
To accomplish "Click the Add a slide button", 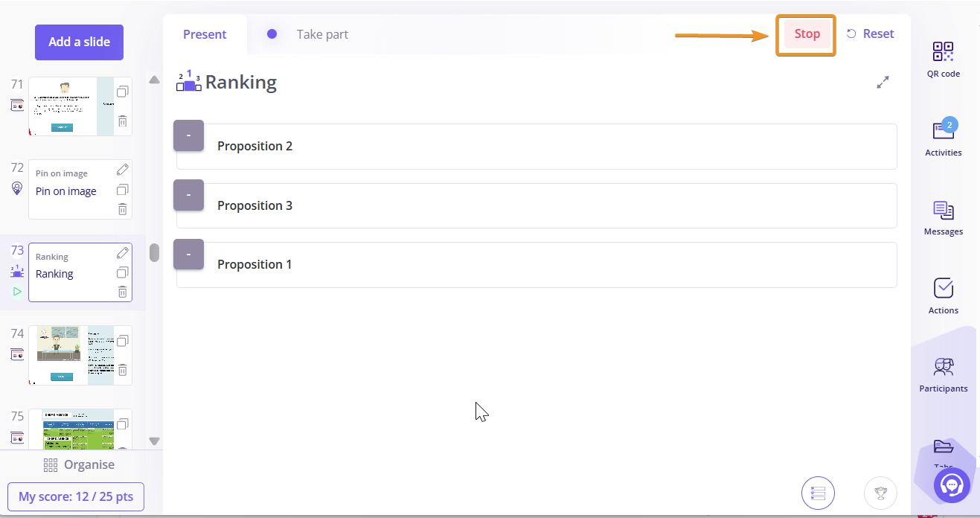I will click(x=79, y=42).
